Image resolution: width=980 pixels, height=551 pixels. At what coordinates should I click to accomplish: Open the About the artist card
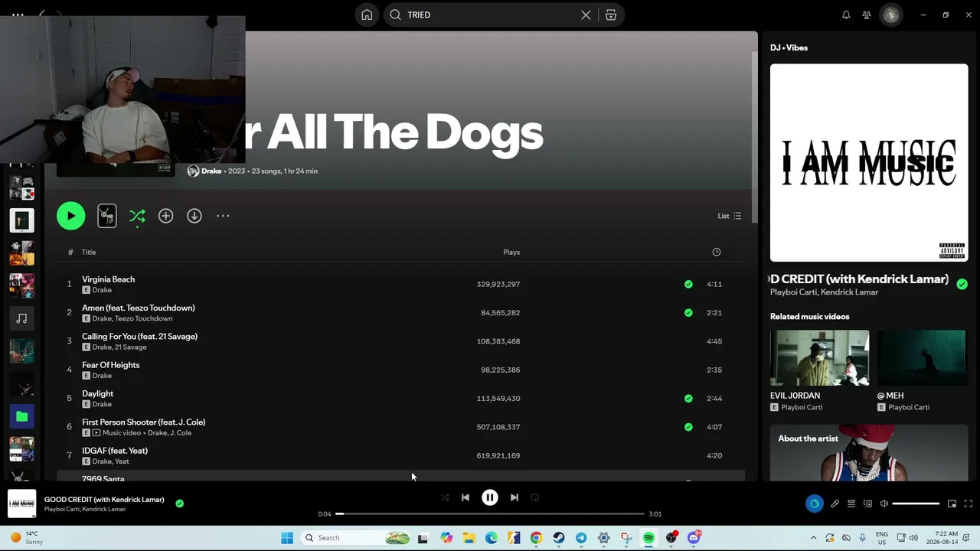pyautogui.click(x=869, y=452)
